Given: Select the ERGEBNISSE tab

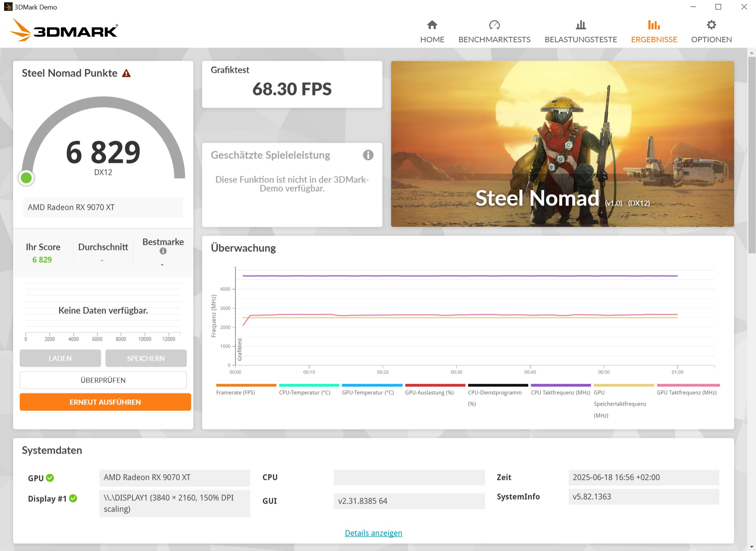Looking at the screenshot, I should click(x=654, y=32).
